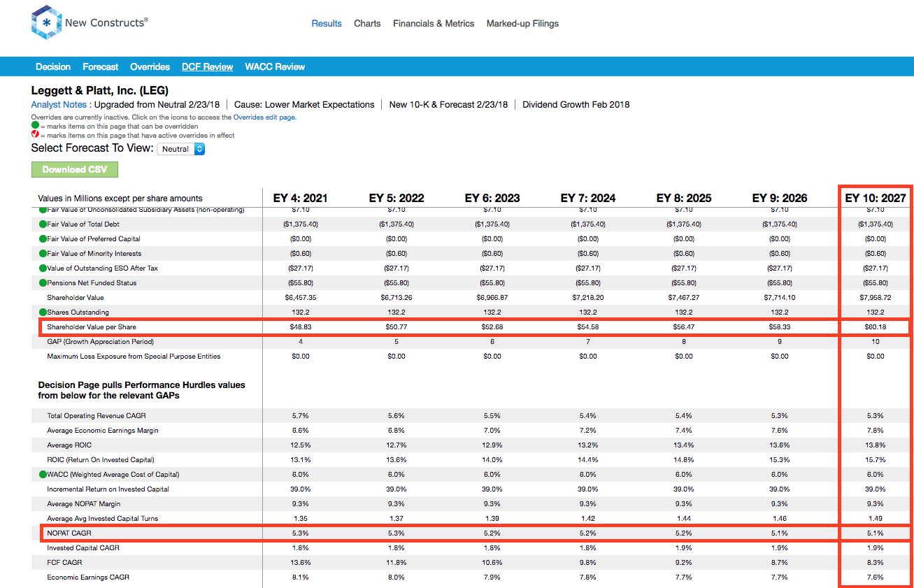
Task: Click override dot for Fair Value of Minority Interests
Action: click(43, 254)
